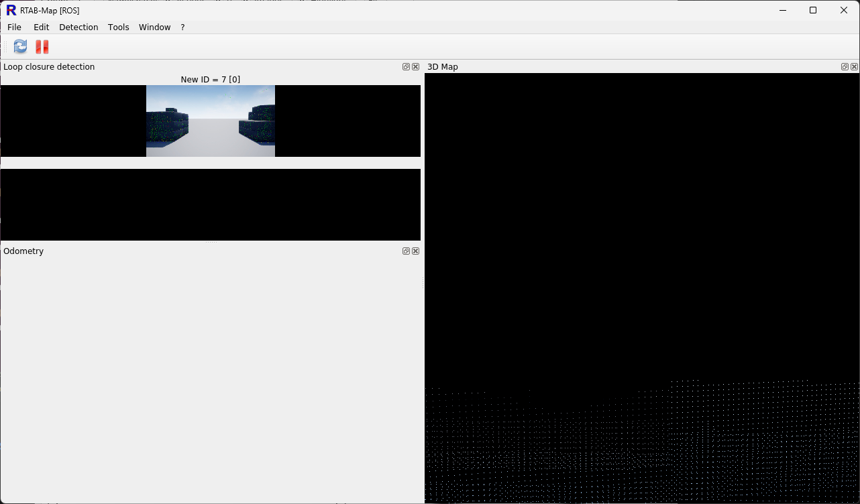Maximize the RTAB-Map window
Screen dimensions: 860x504
click(813, 10)
